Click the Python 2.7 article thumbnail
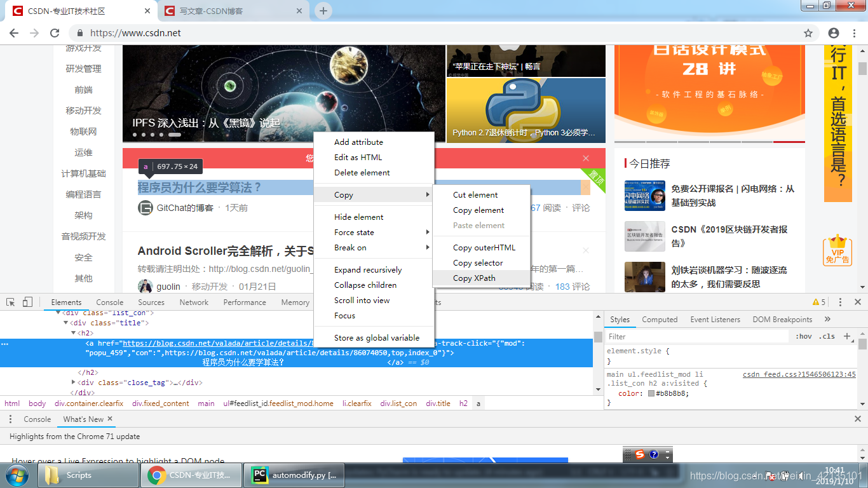 (x=526, y=111)
